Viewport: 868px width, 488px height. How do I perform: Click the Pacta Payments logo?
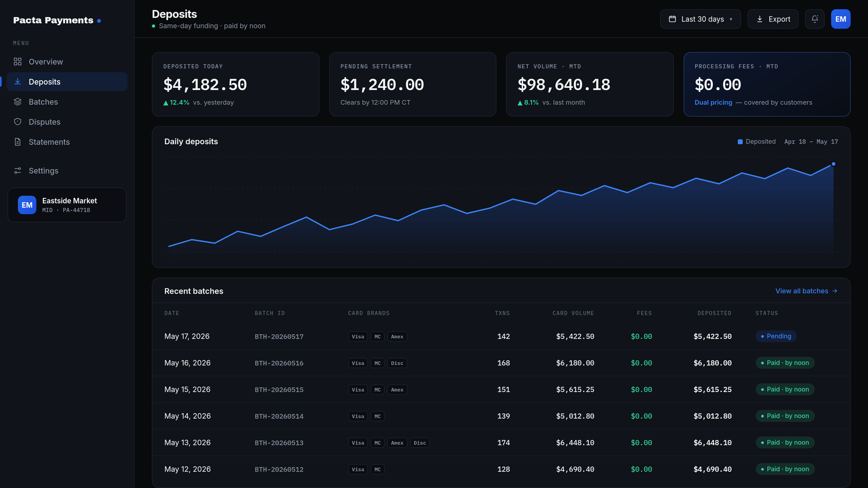[57, 20]
